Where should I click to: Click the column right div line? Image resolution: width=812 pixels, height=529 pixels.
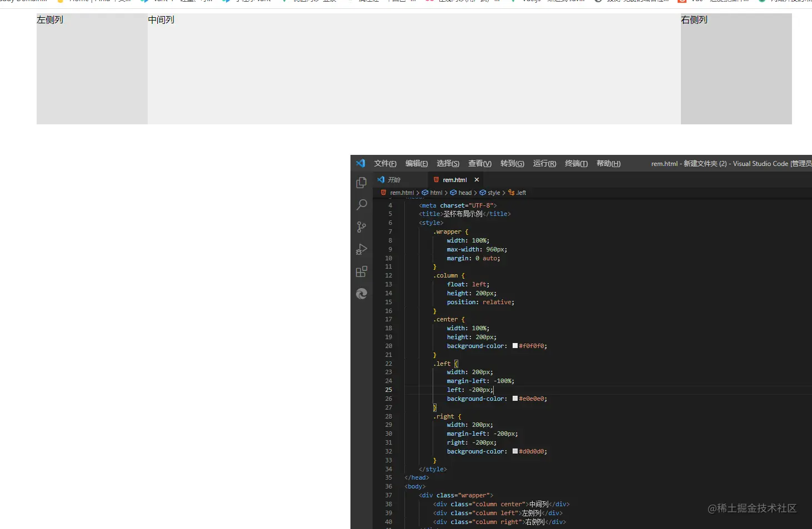[500, 522]
